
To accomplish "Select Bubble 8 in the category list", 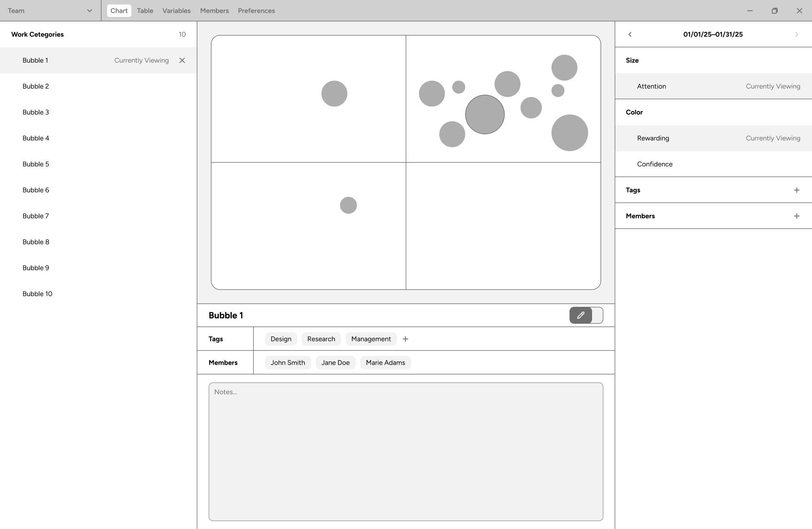I will tap(98, 242).
